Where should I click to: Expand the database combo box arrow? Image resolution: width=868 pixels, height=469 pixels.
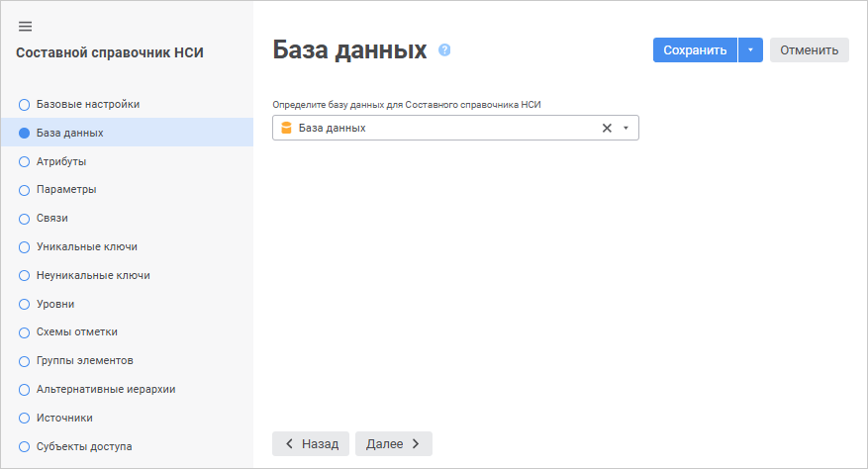pyautogui.click(x=626, y=128)
